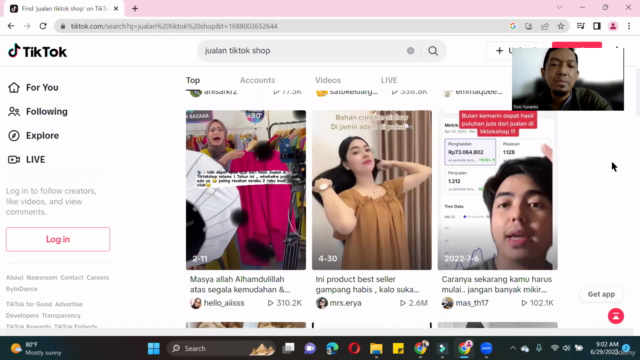Click the Get app button

pos(601,294)
